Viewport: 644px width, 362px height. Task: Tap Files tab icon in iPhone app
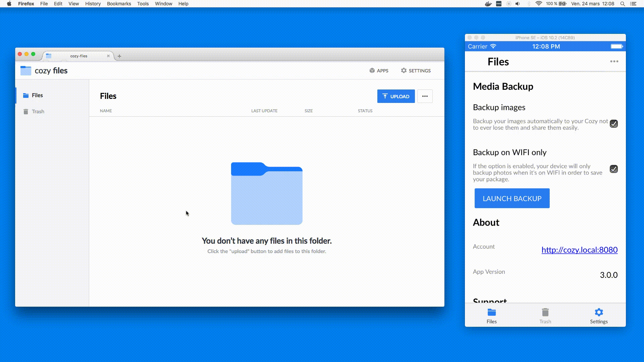[491, 313]
